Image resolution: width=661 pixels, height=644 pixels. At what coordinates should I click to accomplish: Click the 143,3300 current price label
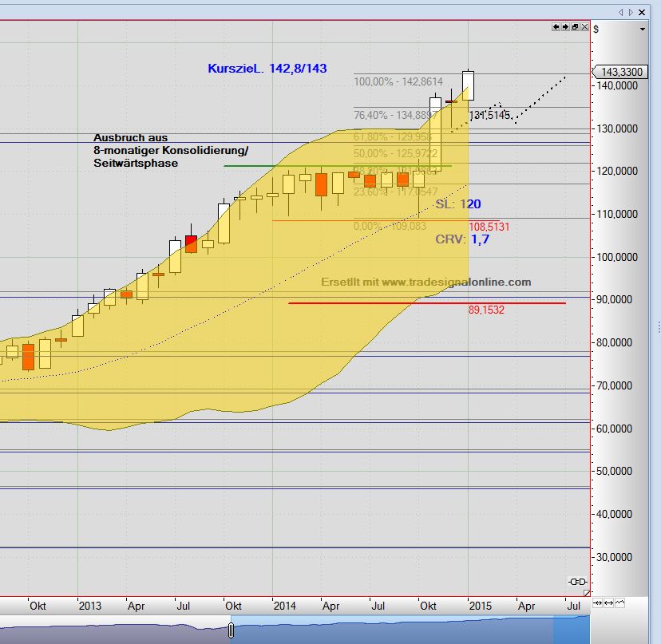pos(621,72)
